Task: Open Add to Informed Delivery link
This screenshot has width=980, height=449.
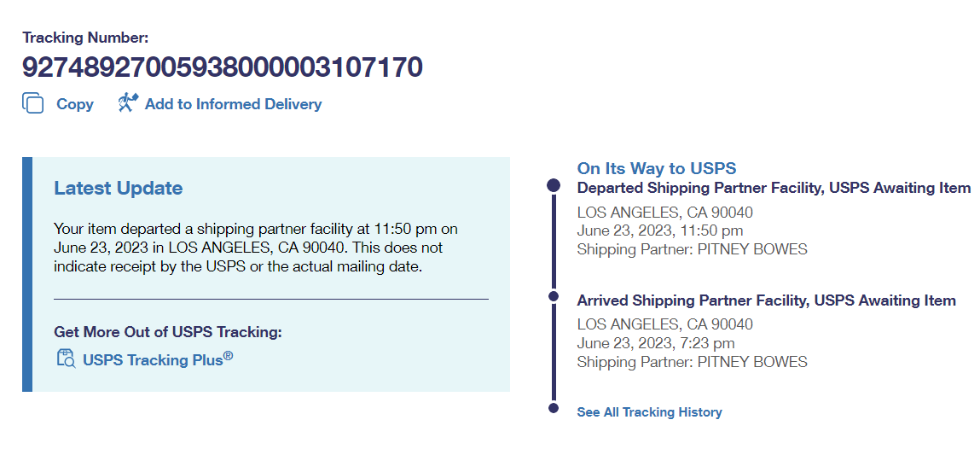Action: [x=233, y=104]
